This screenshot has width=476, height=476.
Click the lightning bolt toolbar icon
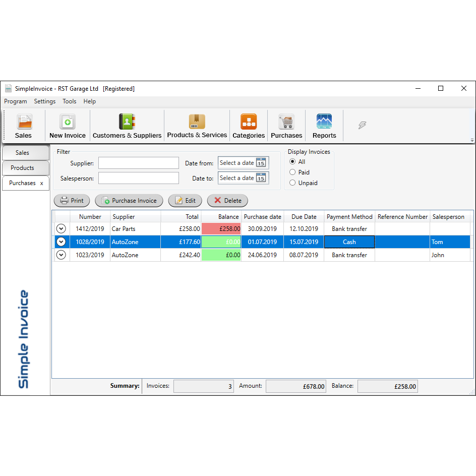click(x=362, y=125)
